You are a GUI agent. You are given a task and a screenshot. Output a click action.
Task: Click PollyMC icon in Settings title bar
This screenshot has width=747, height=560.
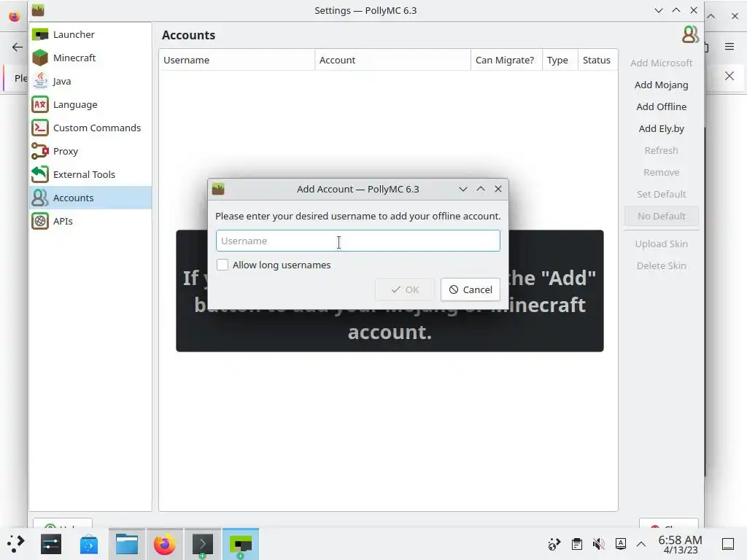tap(38, 10)
